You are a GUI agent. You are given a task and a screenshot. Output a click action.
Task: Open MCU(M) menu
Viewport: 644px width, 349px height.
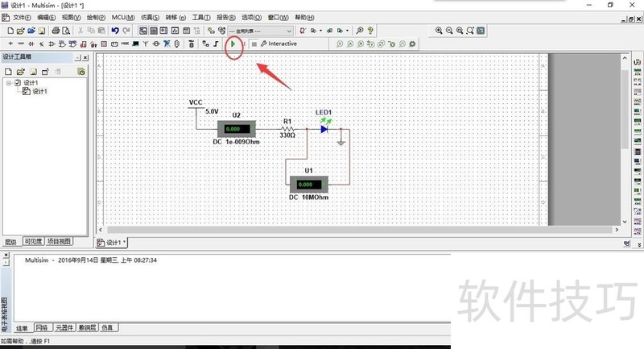[x=123, y=17]
